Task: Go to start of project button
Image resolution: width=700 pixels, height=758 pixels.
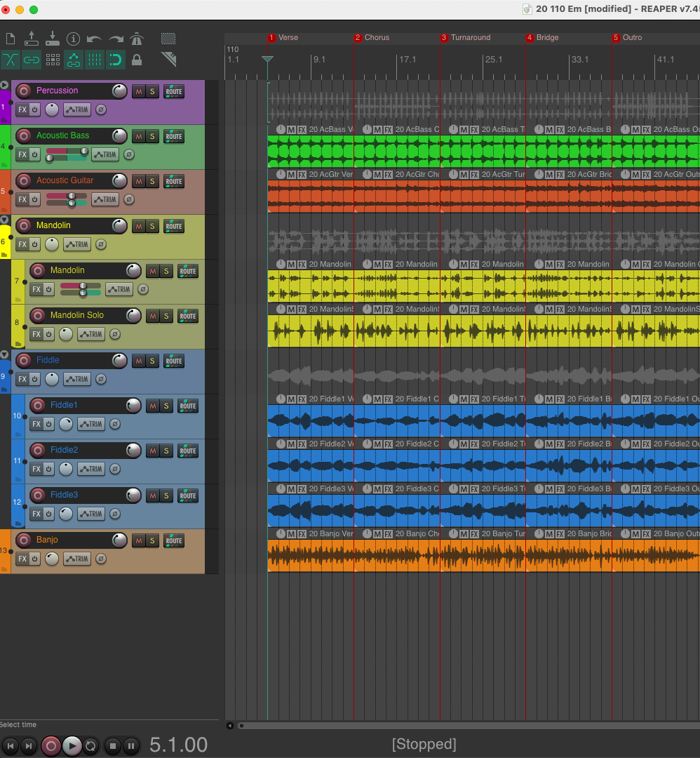Action: 10,746
